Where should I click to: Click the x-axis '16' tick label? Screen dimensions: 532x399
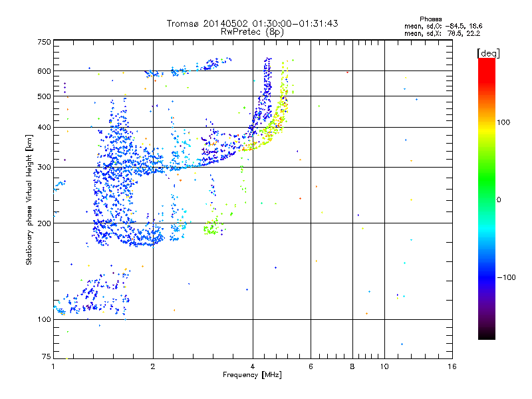coord(452,366)
